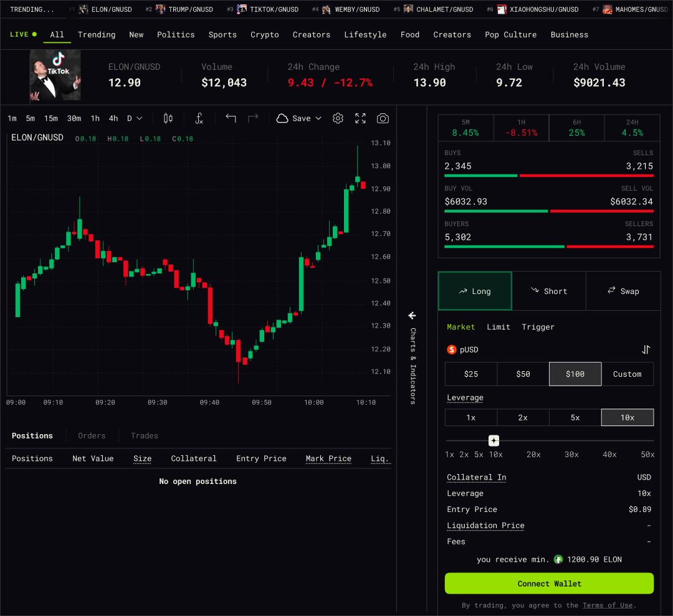Open the Trades tab
Image resolution: width=673 pixels, height=616 pixels.
(x=145, y=436)
